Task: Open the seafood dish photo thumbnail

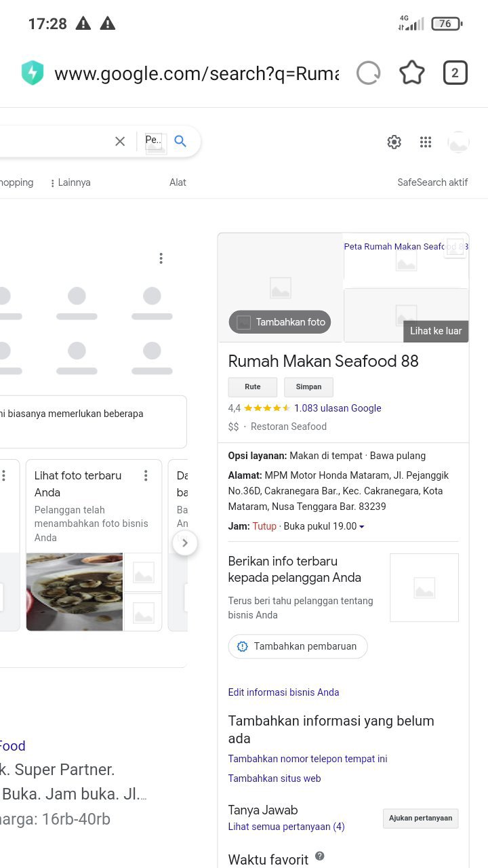Action: point(75,592)
